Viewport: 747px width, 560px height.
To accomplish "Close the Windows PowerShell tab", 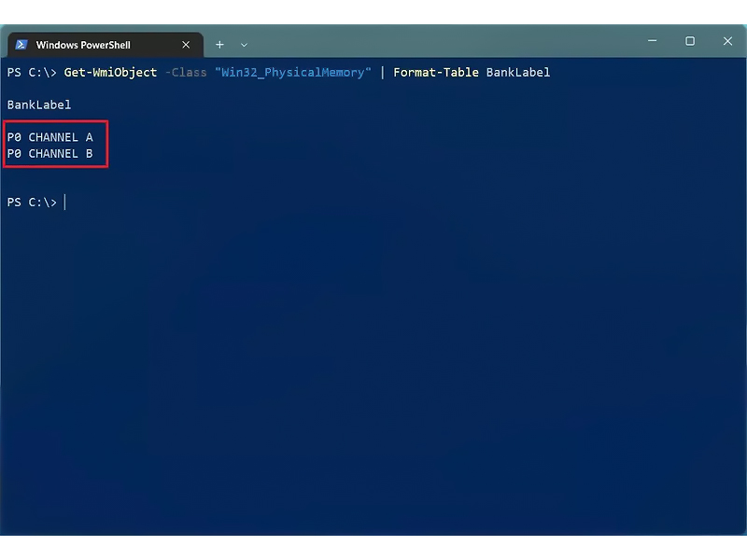I will coord(186,45).
